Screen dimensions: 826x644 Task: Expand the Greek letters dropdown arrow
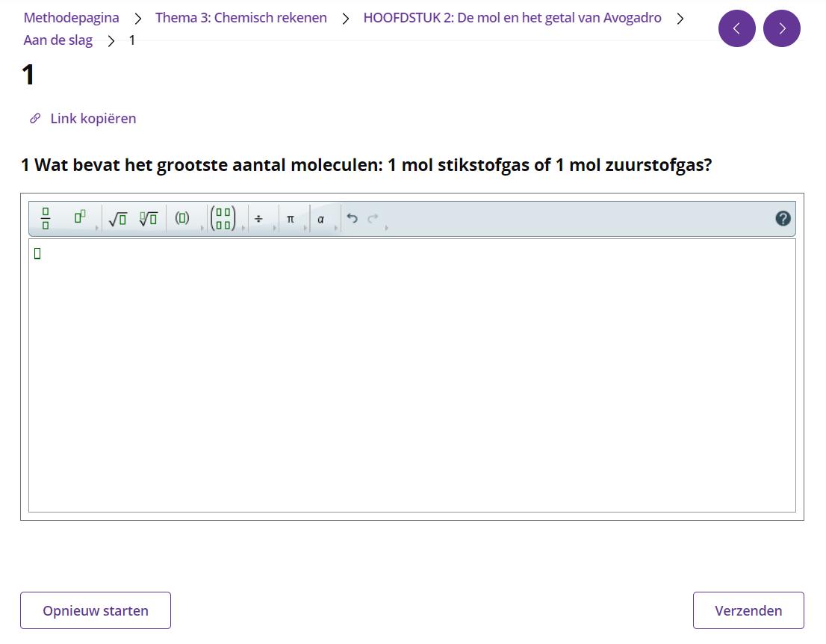click(335, 228)
